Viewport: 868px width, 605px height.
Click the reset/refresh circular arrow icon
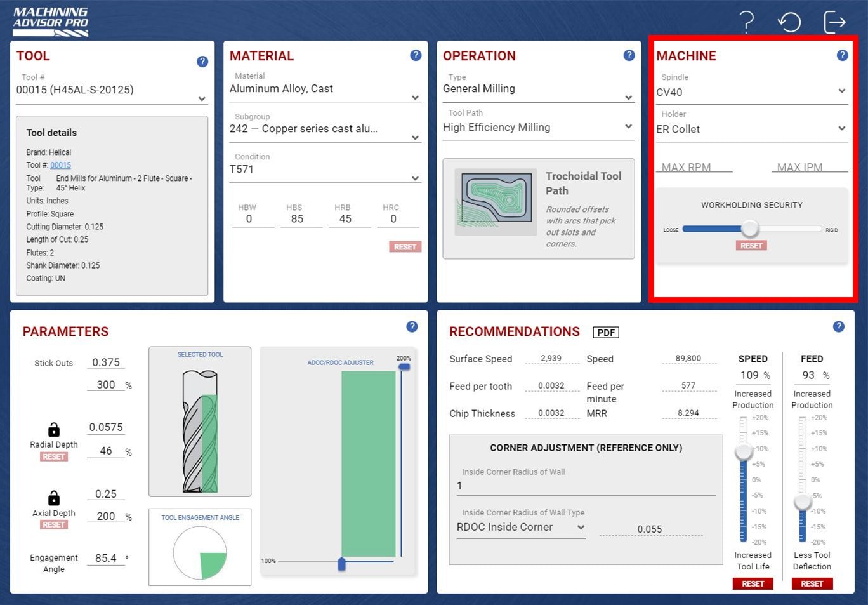[x=789, y=22]
